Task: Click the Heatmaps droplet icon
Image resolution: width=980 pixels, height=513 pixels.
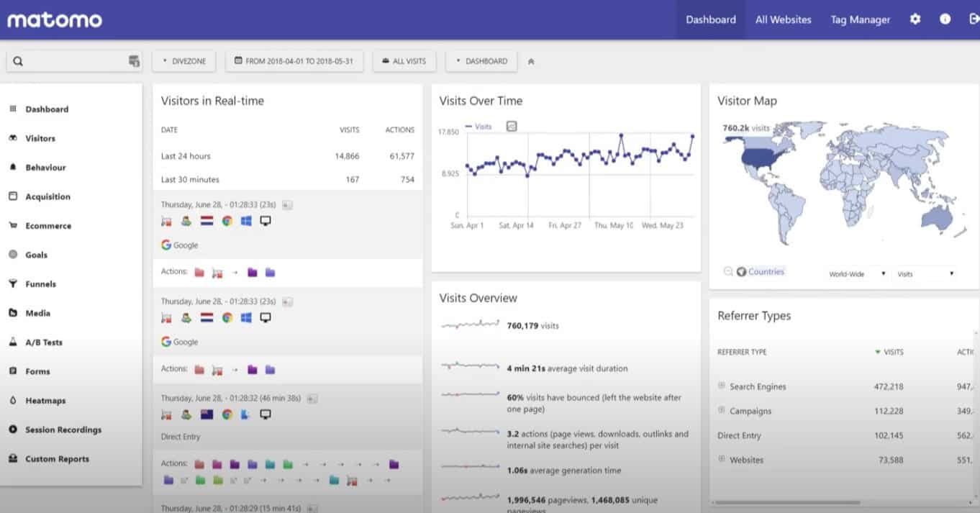Action: click(13, 400)
